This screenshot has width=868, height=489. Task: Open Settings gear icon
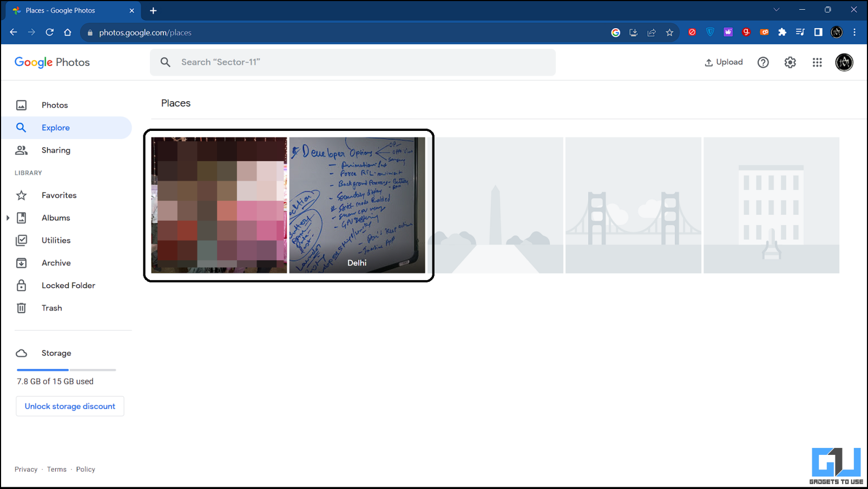(x=790, y=62)
